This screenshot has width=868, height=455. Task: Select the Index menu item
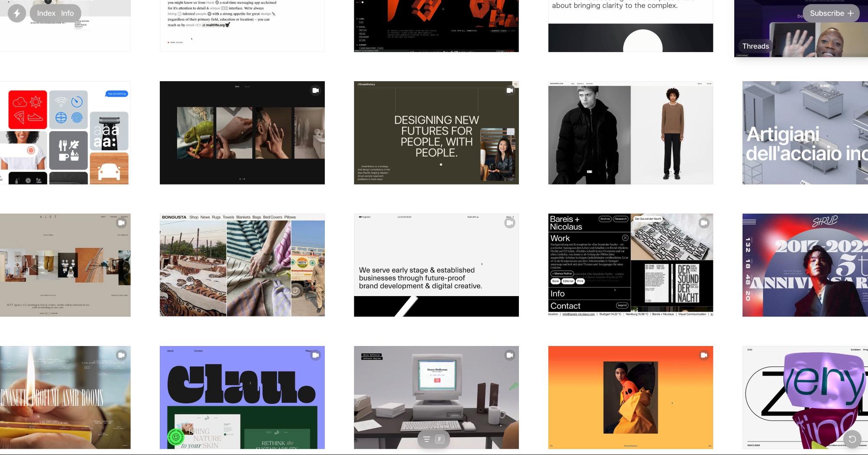(x=46, y=13)
